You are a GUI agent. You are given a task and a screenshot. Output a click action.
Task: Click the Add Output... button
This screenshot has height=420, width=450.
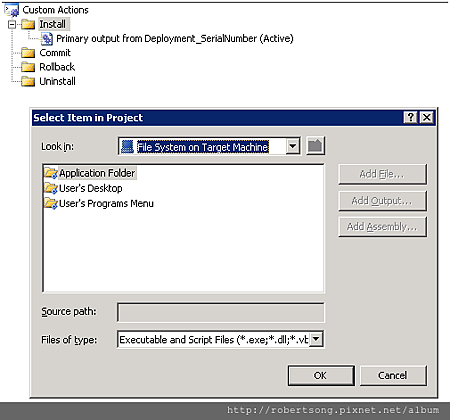382,201
